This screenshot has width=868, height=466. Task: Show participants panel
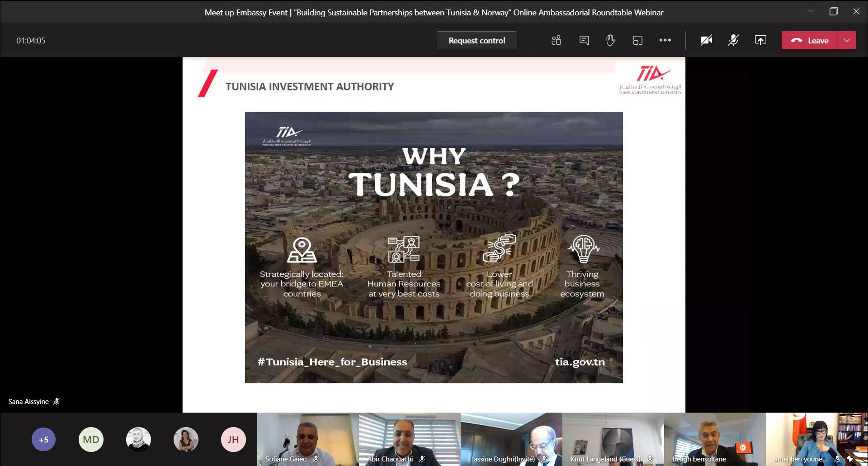point(556,40)
